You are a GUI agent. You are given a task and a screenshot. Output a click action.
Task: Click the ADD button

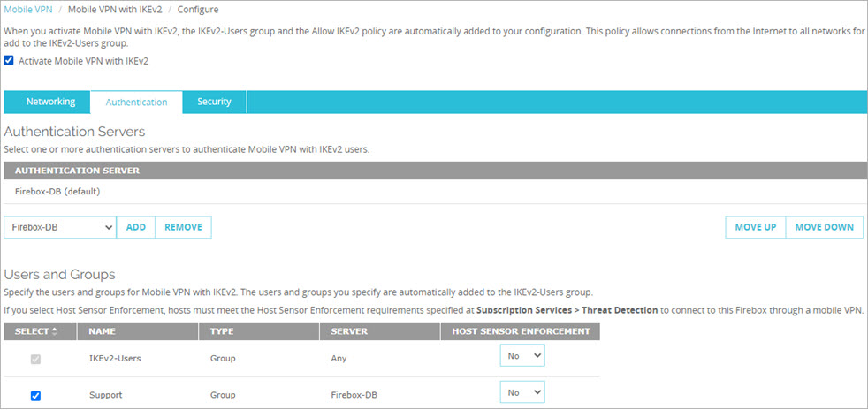136,227
